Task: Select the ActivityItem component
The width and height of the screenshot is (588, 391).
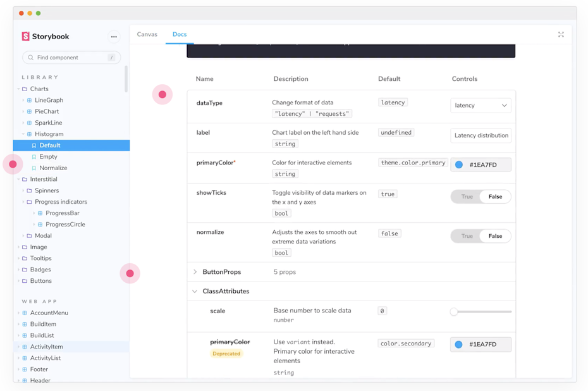Action: point(46,347)
